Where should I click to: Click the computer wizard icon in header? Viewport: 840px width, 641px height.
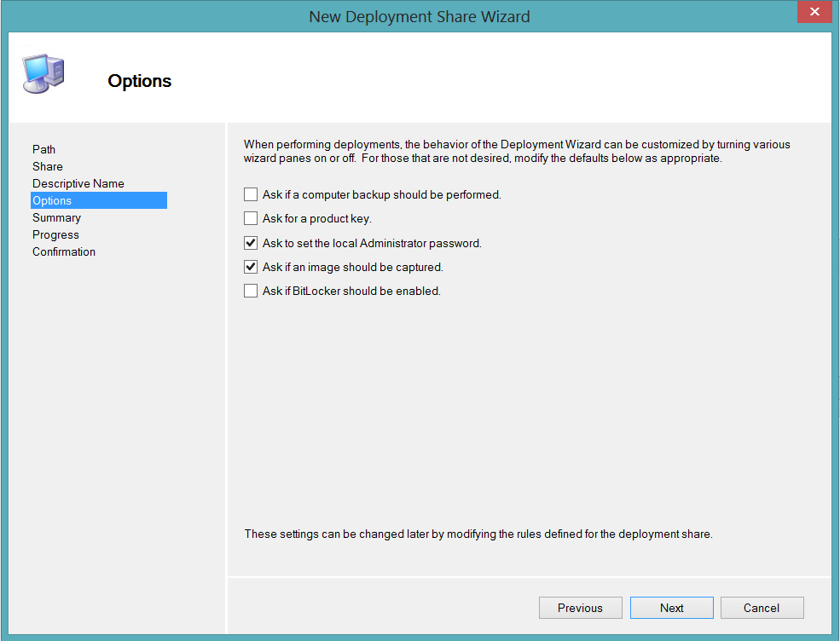pyautogui.click(x=43, y=73)
